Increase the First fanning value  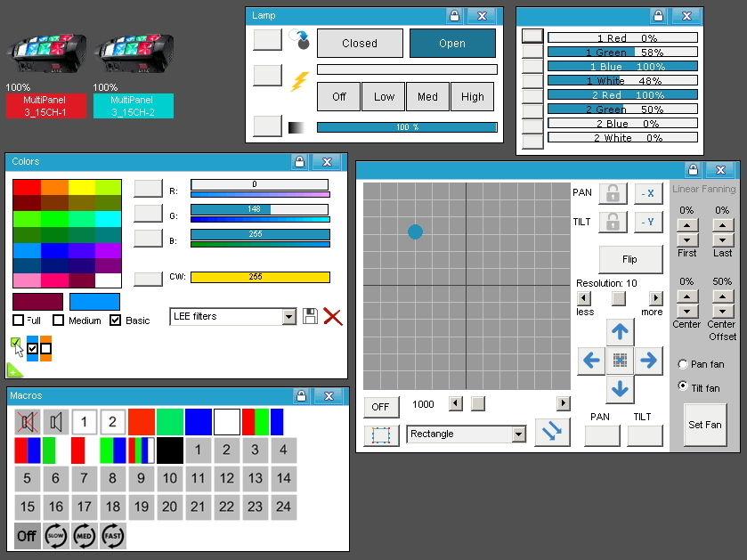687,224
